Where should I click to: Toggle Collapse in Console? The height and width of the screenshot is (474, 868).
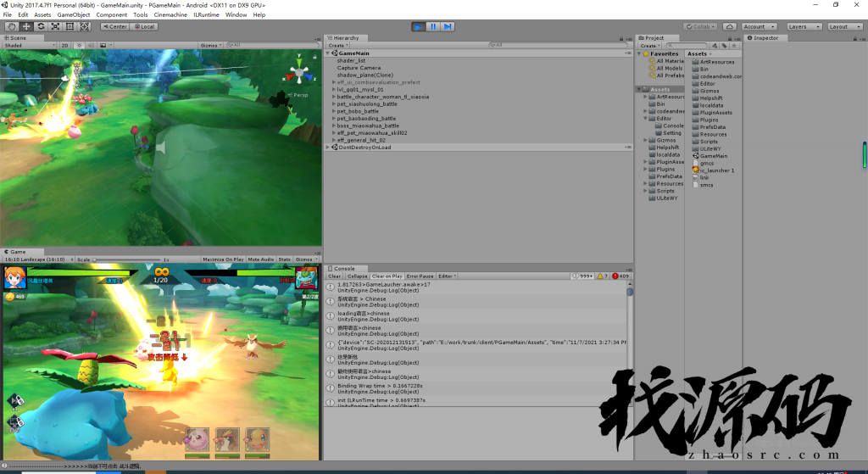click(357, 276)
